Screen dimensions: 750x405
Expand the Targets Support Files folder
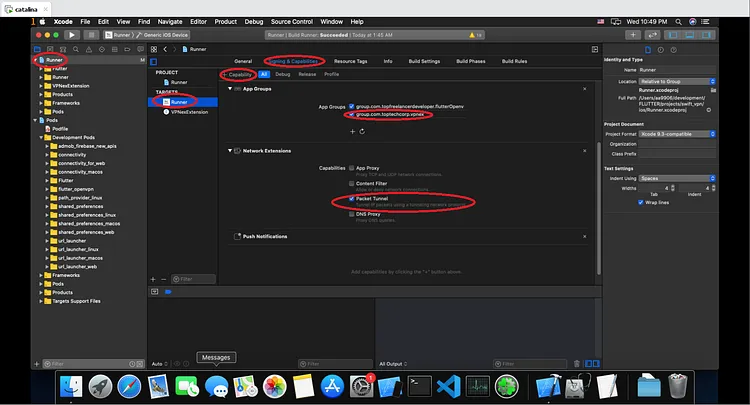(41, 301)
